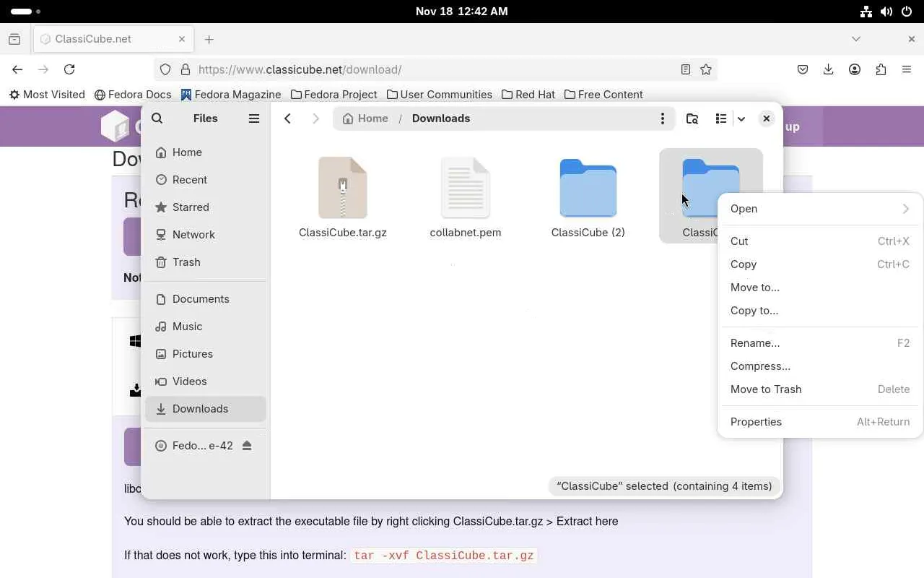The height and width of the screenshot is (578, 924).
Task: Choose Compress... from the context menu
Action: click(x=820, y=366)
